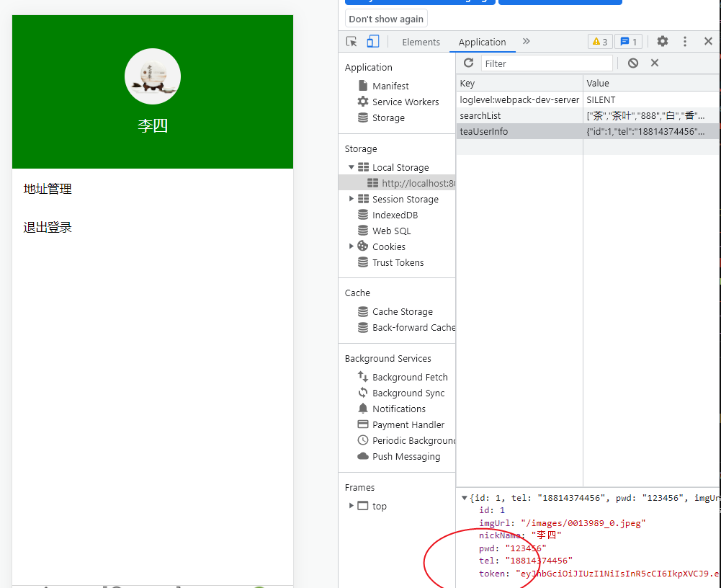Click inside the Filter input box

(546, 63)
